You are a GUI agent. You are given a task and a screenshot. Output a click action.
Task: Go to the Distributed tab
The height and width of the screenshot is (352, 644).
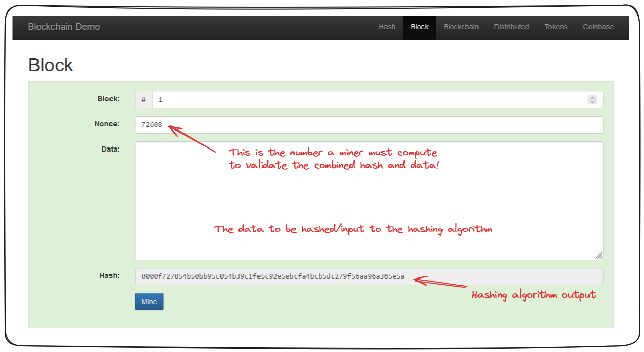[x=511, y=27]
